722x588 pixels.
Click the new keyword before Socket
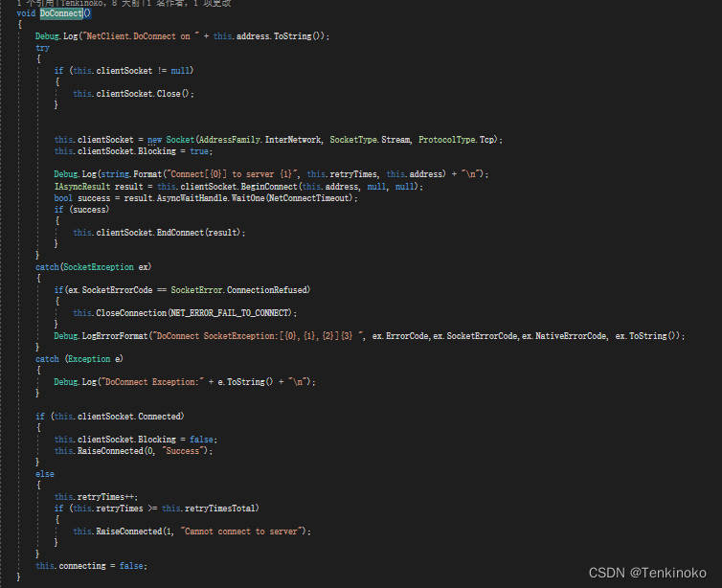154,140
